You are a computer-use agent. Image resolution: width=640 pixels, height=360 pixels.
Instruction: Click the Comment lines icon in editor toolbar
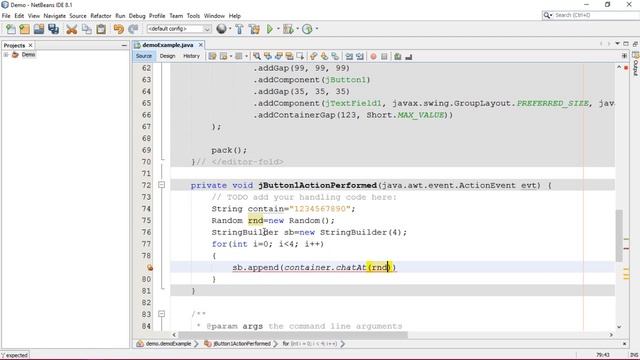398,56
